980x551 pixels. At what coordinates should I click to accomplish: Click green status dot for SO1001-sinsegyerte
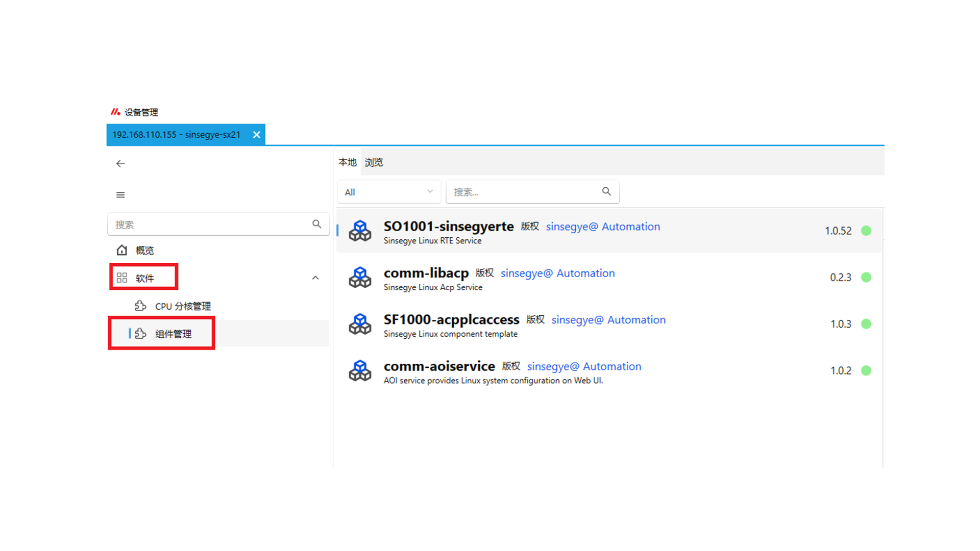[x=866, y=231]
